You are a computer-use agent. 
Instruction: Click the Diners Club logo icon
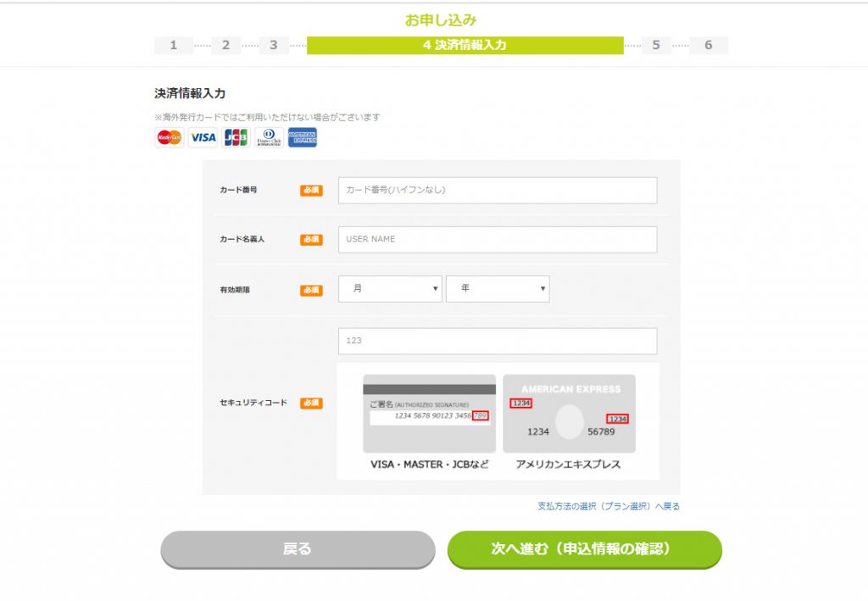269,137
